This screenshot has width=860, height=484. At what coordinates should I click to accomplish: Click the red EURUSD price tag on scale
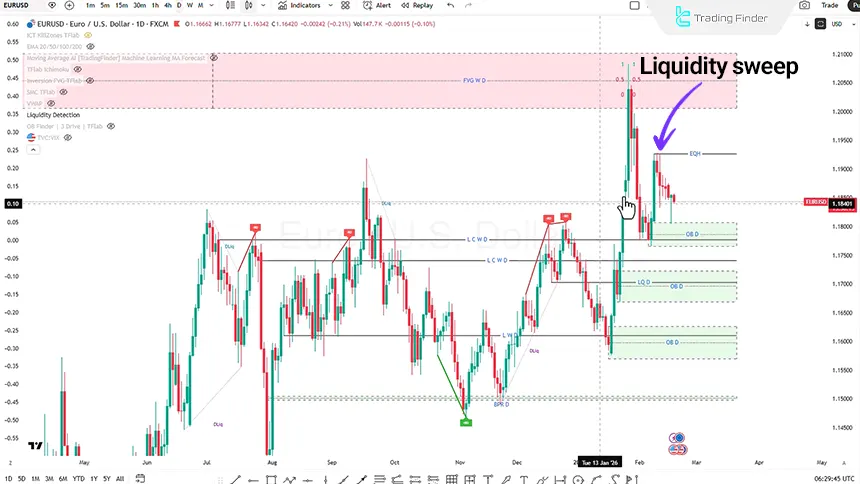(x=816, y=202)
